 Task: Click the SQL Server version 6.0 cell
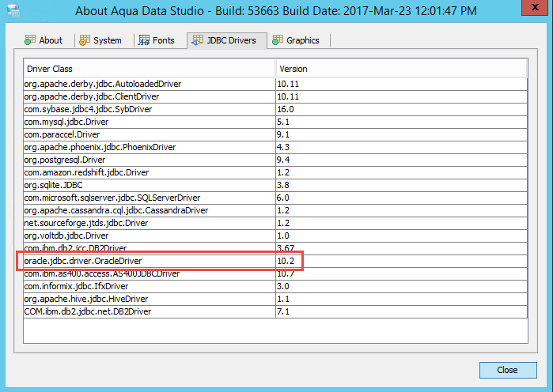click(x=401, y=198)
